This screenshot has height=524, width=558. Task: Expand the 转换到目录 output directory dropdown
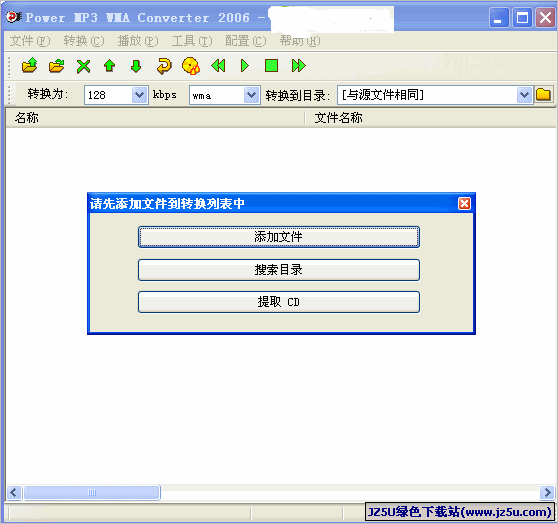click(x=524, y=95)
